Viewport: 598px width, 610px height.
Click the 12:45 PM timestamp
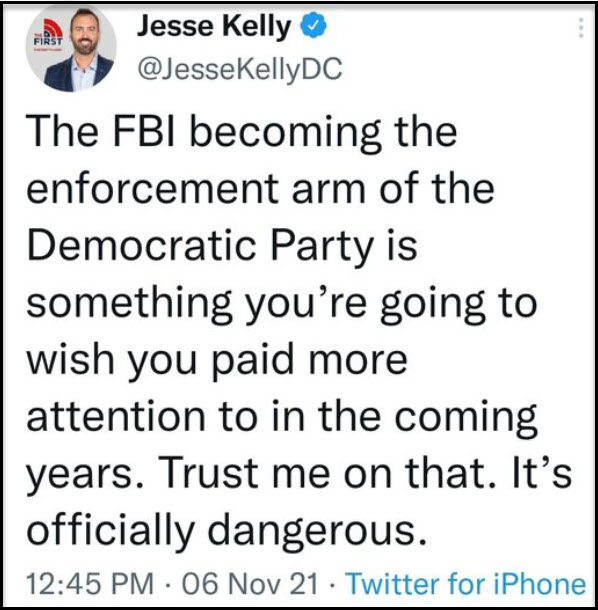click(x=90, y=584)
